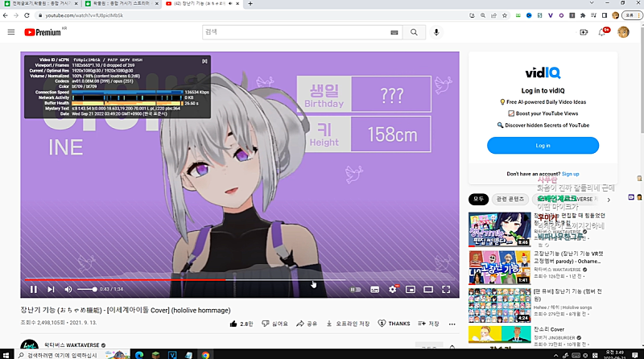Image resolution: width=644 pixels, height=359 pixels.
Task: Switch to the first browser tab
Action: tap(39, 4)
